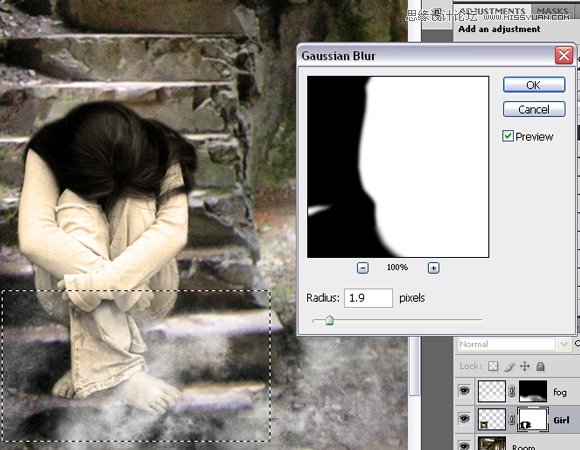Click the Girl layer name
Screen dimensions: 580x450
pyautogui.click(x=561, y=420)
